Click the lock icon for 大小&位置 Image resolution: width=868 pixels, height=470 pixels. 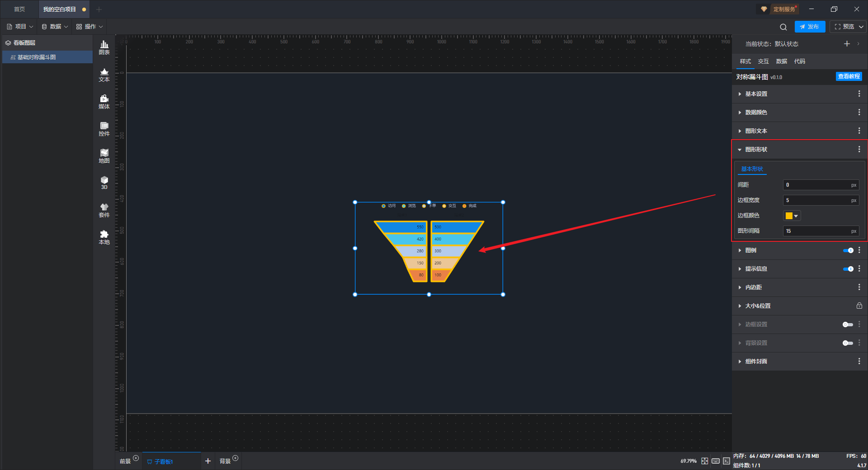(x=859, y=305)
